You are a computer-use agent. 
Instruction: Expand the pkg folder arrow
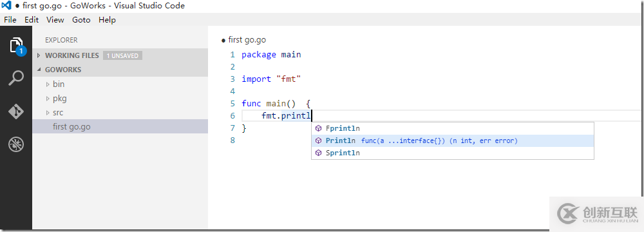(x=48, y=99)
